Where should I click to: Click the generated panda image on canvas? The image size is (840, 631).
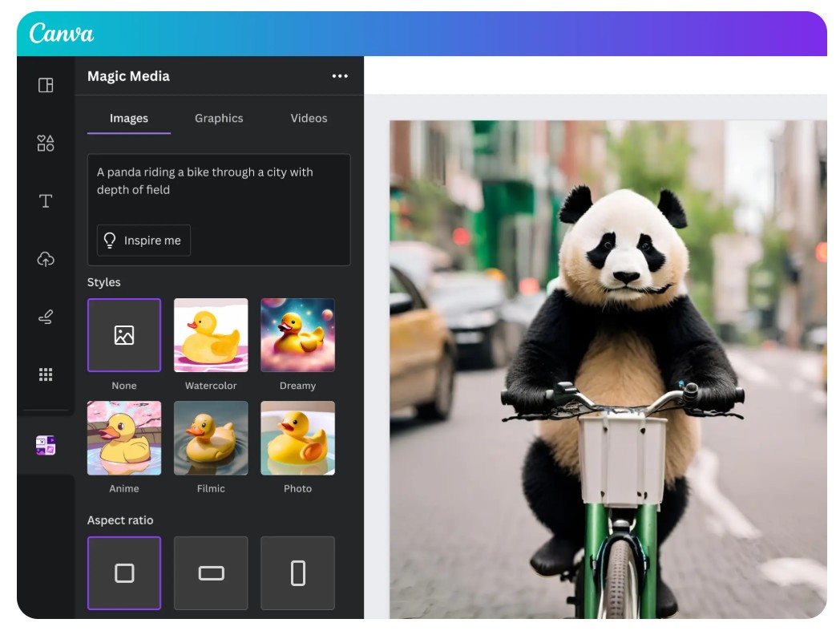point(608,369)
